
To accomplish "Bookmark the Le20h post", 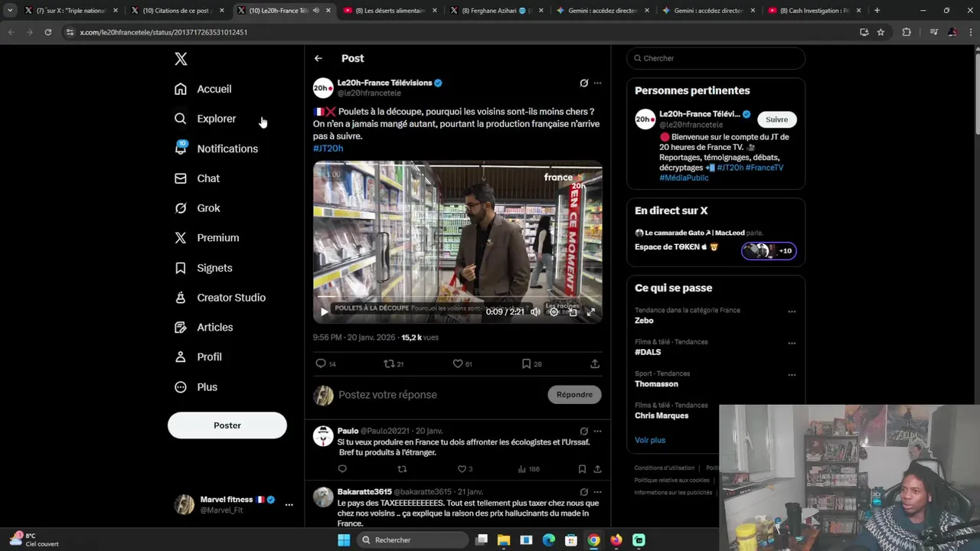I will (526, 364).
